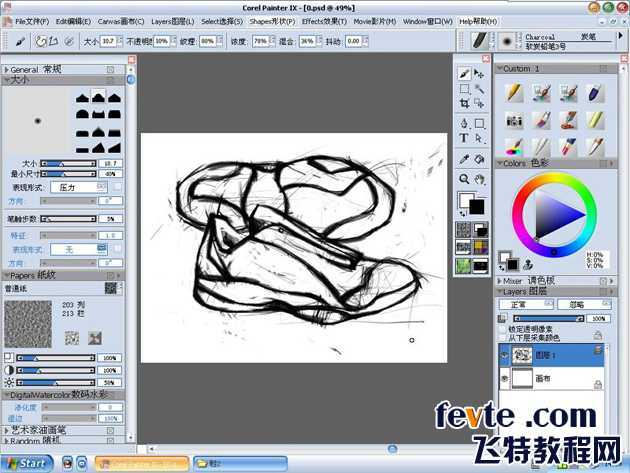
Task: Select freehand stroke icon in property bar
Action: click(41, 41)
